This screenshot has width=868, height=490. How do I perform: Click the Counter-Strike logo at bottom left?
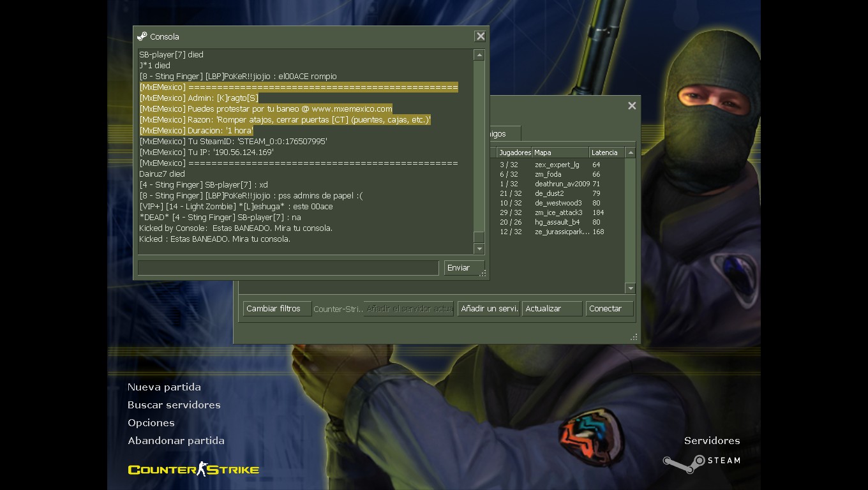pos(193,470)
